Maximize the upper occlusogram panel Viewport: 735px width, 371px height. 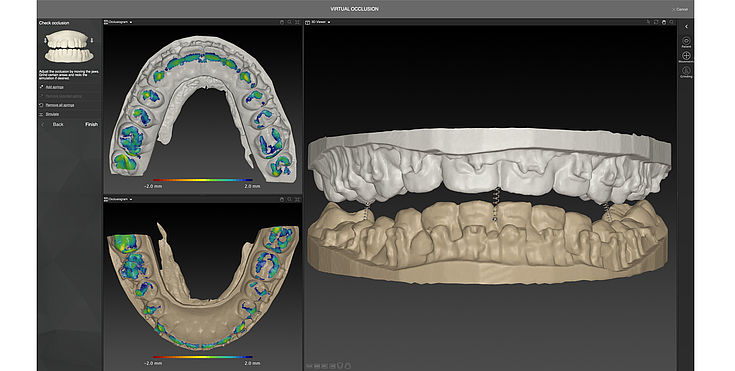tap(297, 22)
